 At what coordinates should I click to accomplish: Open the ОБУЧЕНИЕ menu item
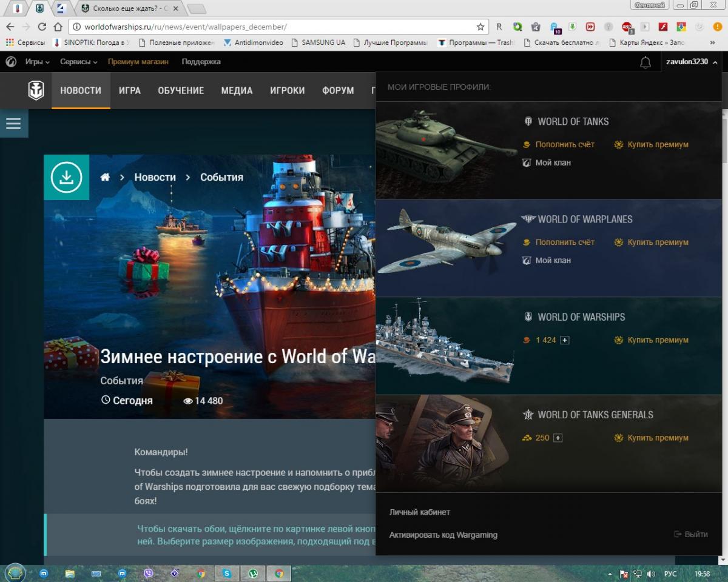coord(181,90)
